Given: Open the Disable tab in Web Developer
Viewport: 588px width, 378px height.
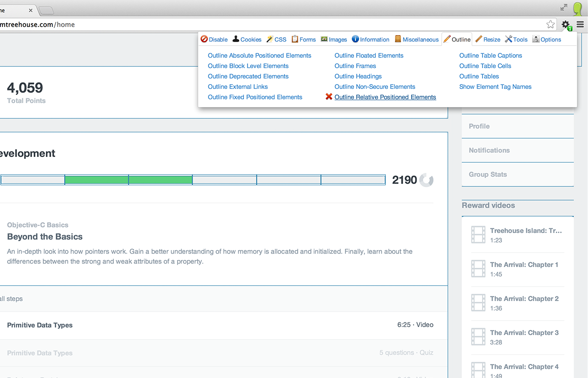Looking at the screenshot, I should (x=214, y=40).
